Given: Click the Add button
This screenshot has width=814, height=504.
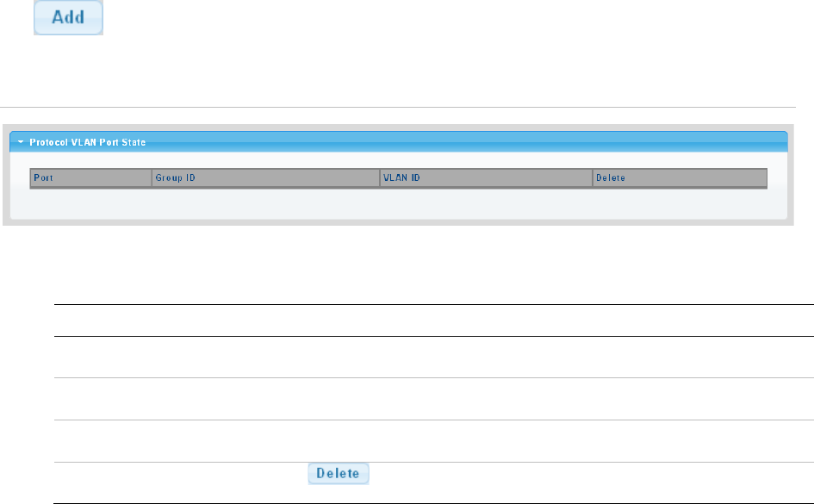Looking at the screenshot, I should [69, 17].
